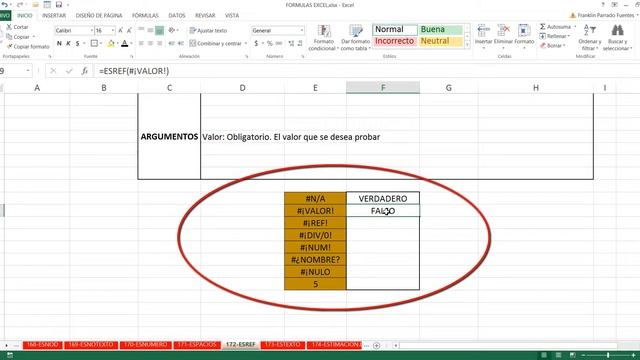Toggle italic with the K button

tap(68, 43)
